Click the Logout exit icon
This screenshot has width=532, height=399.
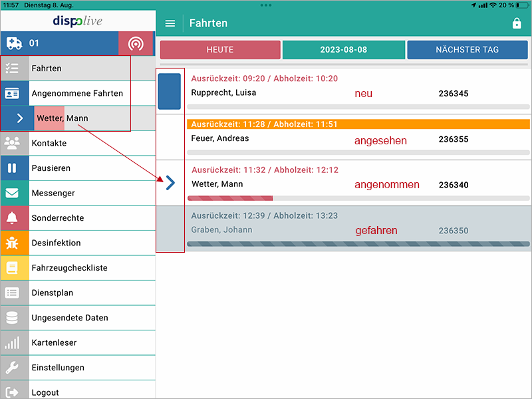coord(12,392)
